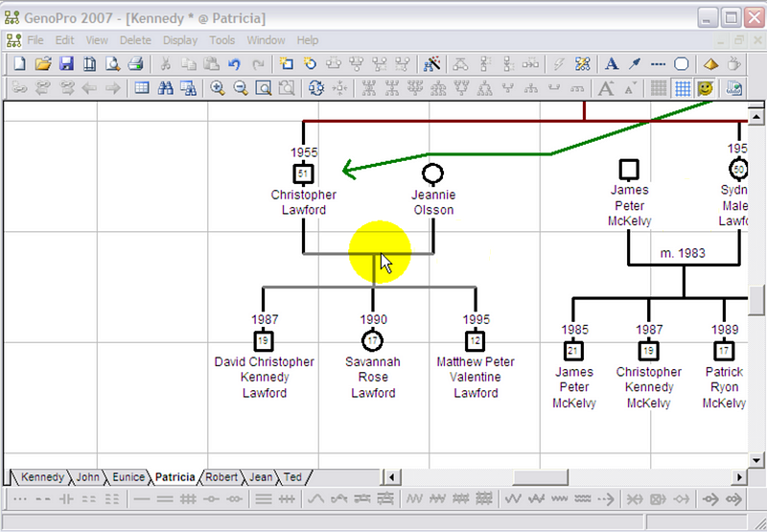Screen dimensions: 767x532
Task: Click the Find binoculars icon
Action: 165,88
